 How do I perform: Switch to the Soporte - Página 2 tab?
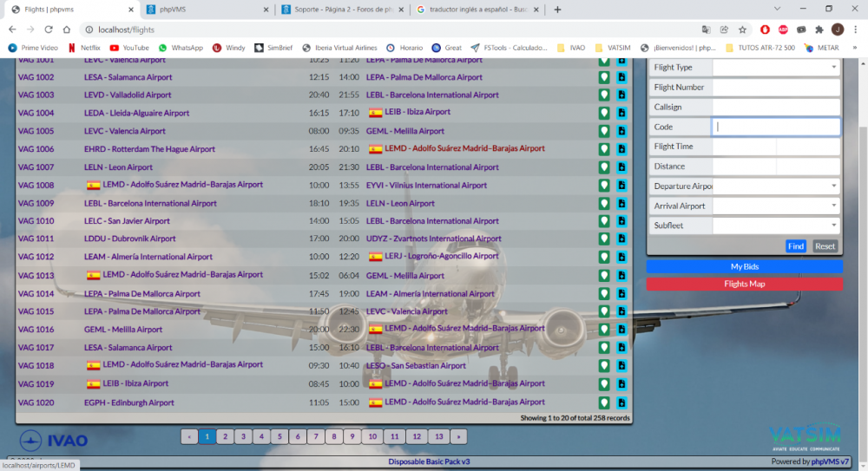tap(340, 10)
